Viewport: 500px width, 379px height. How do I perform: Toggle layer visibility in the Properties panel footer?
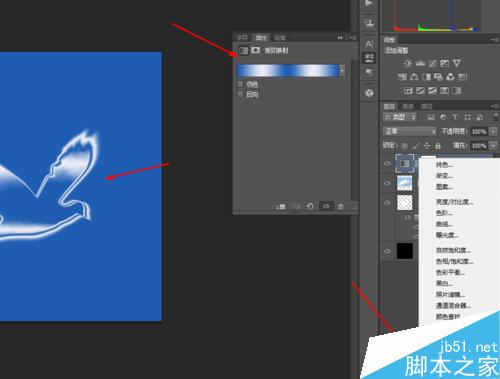click(326, 206)
